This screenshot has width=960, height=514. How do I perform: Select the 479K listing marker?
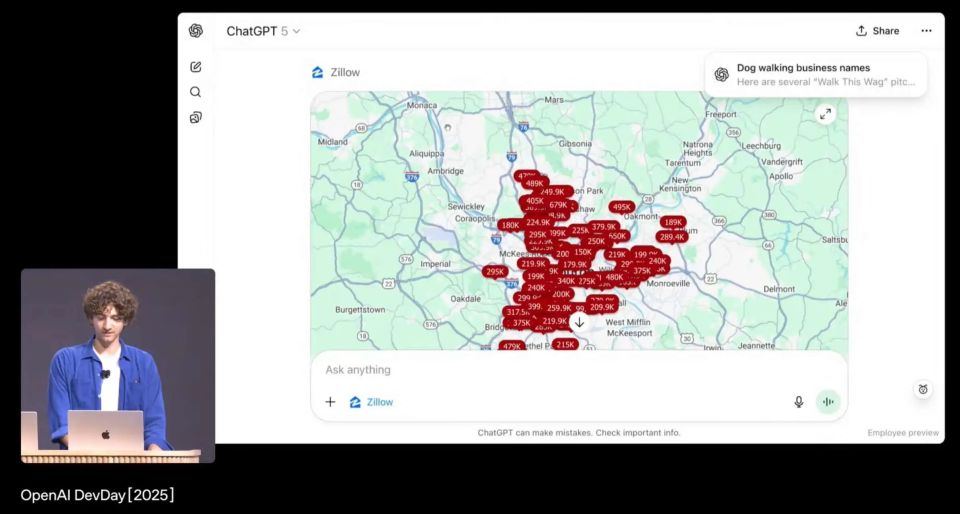tap(511, 346)
